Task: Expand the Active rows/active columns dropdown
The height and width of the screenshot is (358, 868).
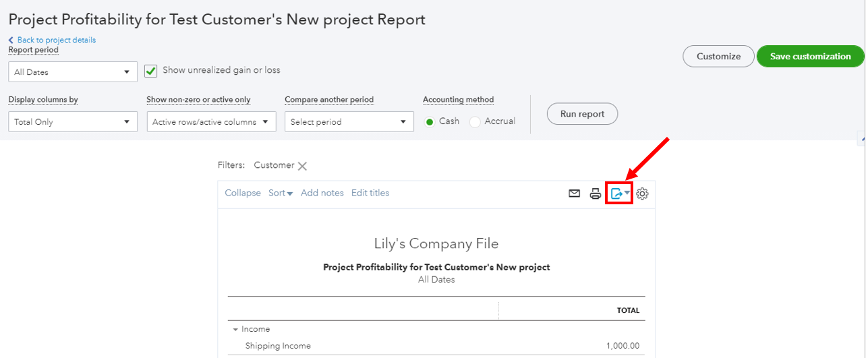Action: 211,122
